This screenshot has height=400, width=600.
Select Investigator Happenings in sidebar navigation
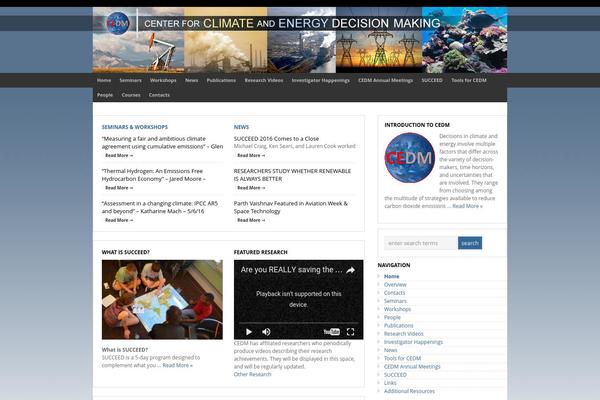pos(413,342)
